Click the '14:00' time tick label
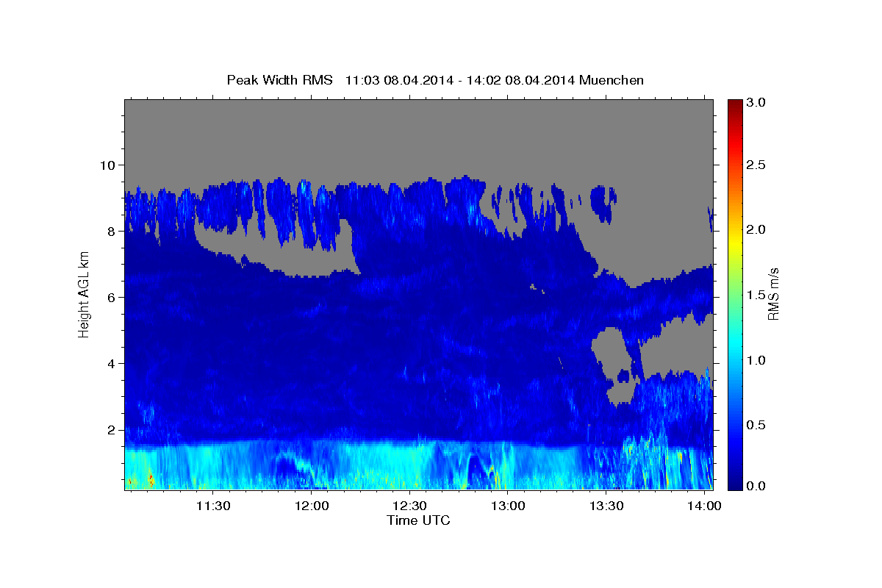The image size is (882, 588). (705, 507)
